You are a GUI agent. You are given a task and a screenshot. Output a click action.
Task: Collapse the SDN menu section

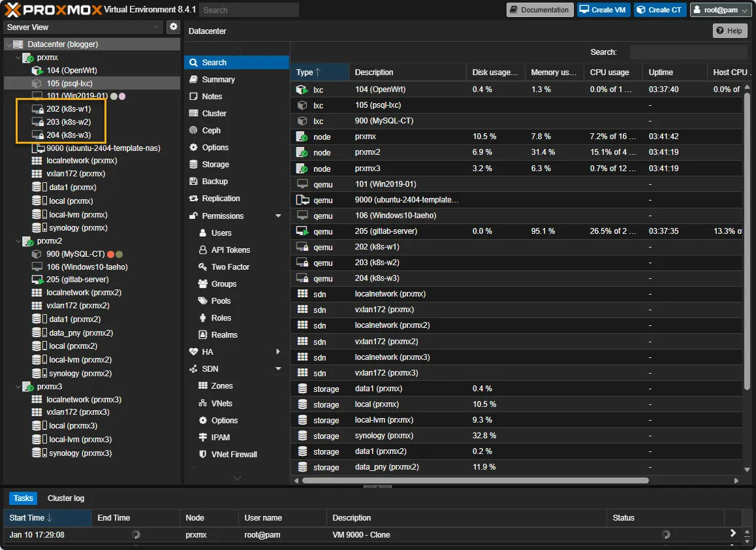[278, 368]
